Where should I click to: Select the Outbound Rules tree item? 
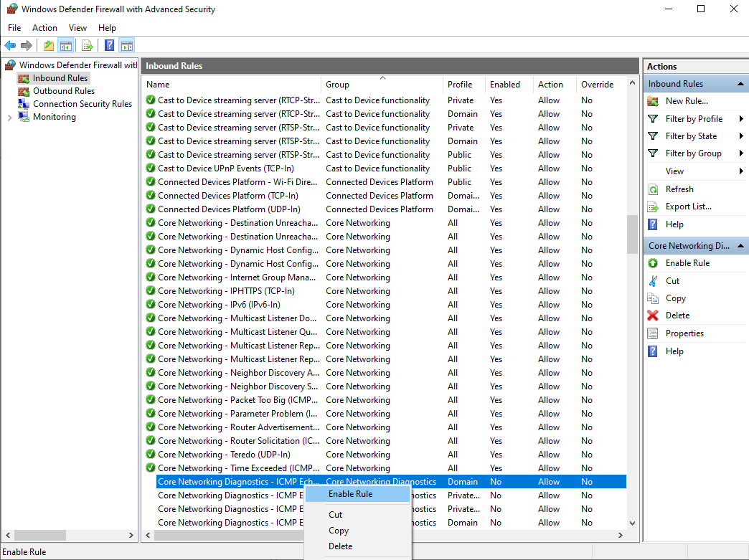click(64, 91)
